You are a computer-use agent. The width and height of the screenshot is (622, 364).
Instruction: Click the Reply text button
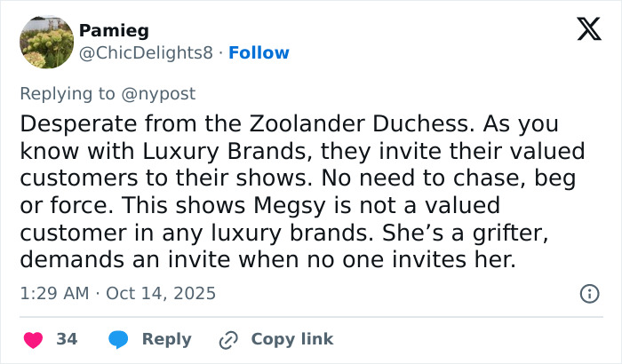click(x=167, y=339)
